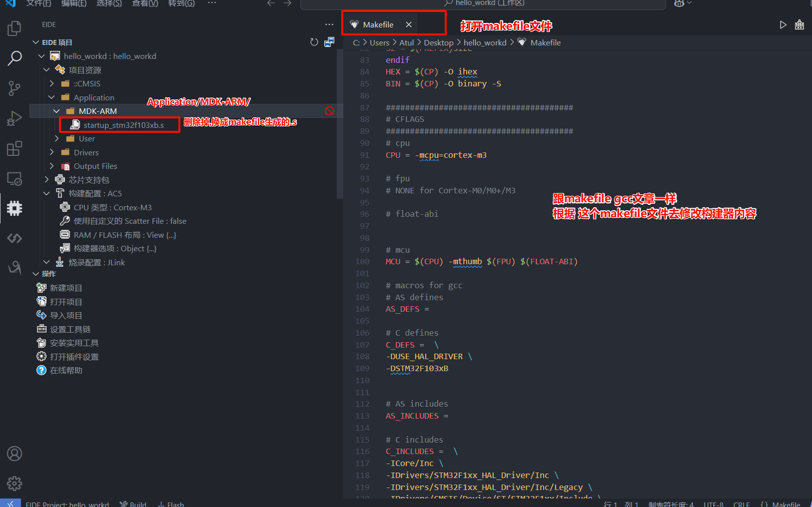The width and height of the screenshot is (812, 507).
Task: Click the linked-arrows icon below the EIDE chip icon
Action: [14, 238]
